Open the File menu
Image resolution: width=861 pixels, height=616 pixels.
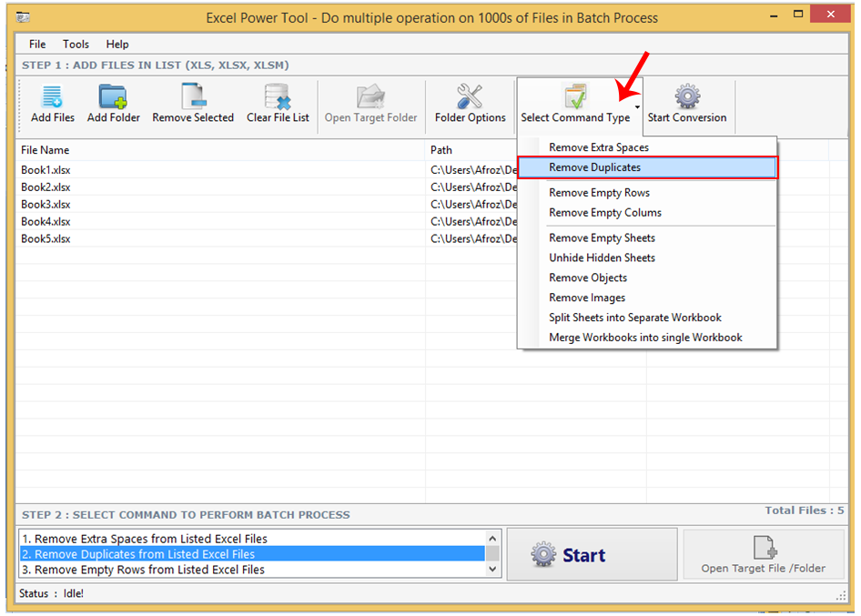coord(37,44)
